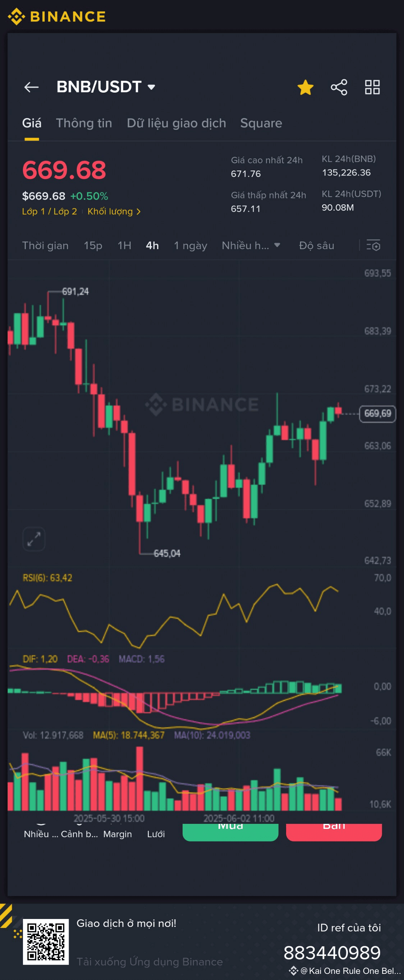The height and width of the screenshot is (980, 404).
Task: Switch to Dữ liệu giao dịch tab
Action: click(x=176, y=123)
